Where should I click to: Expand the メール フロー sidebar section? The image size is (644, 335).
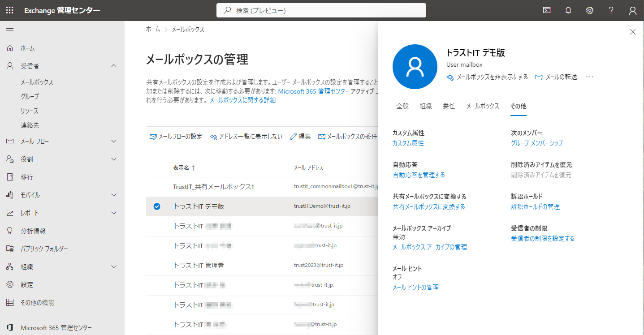pos(114,142)
